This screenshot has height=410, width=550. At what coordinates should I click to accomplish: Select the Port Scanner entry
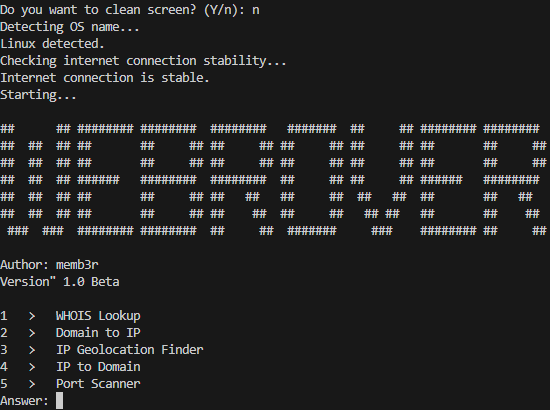pos(98,383)
